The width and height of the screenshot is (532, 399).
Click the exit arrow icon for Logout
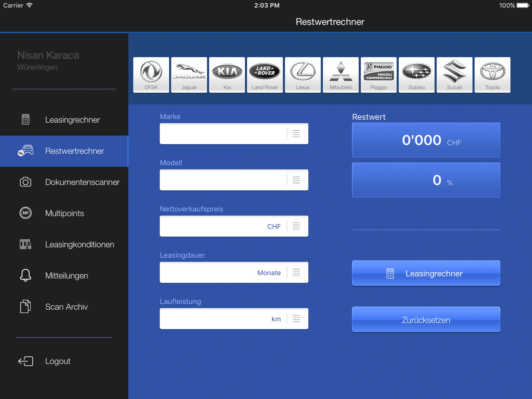pos(26,361)
